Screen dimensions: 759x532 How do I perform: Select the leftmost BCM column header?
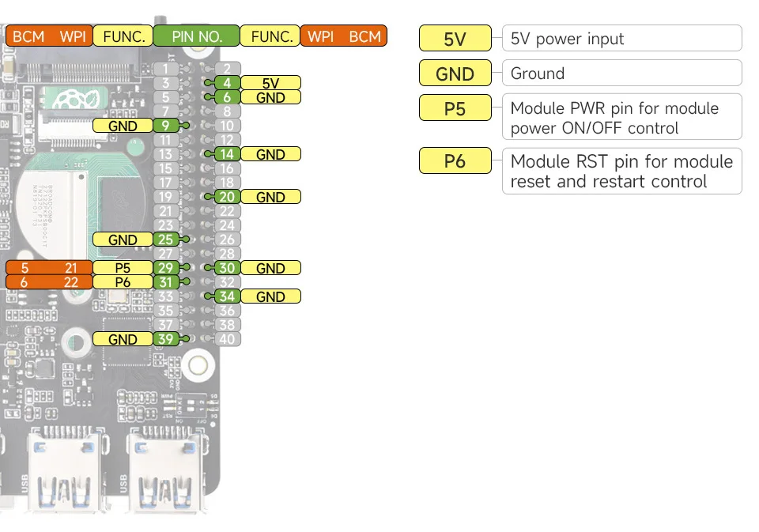click(x=28, y=36)
